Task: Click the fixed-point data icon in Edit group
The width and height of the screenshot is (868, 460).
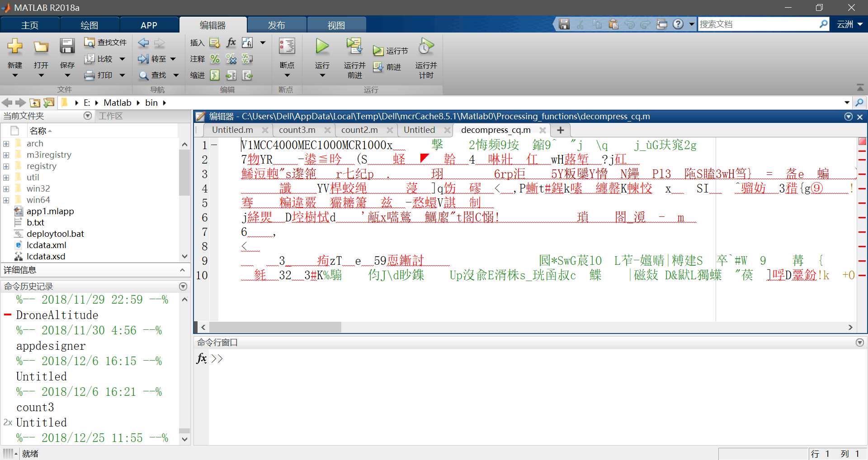Action: pos(247,42)
